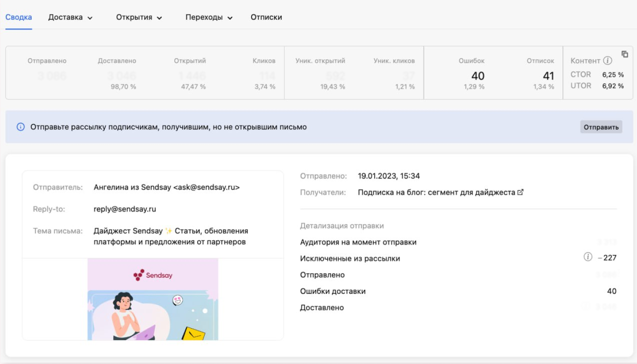Select the reply@sendsay.ru reply-to address
The width and height of the screenshot is (637, 364).
point(125,209)
